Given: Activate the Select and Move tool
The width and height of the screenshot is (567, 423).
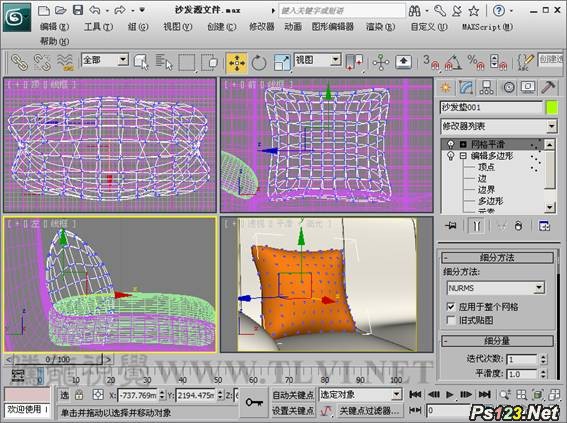Looking at the screenshot, I should tap(236, 63).
